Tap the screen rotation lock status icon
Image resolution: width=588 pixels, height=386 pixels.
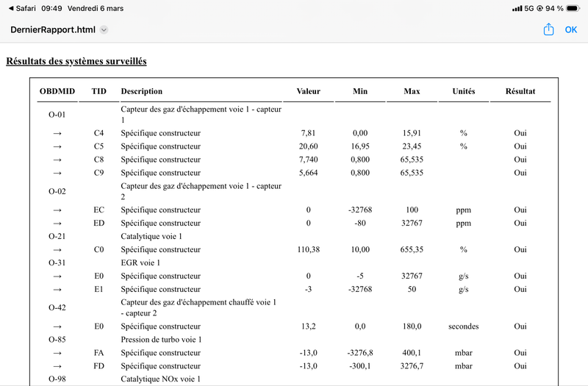539,8
